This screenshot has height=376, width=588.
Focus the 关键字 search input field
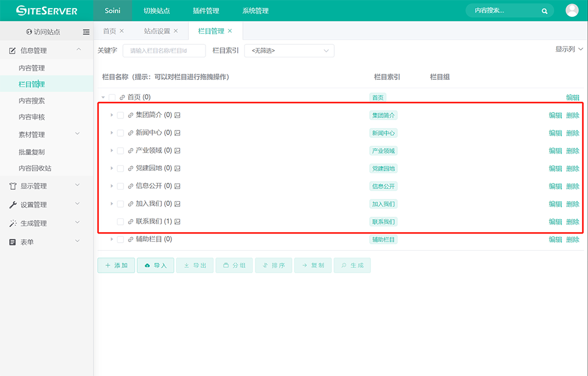(164, 51)
